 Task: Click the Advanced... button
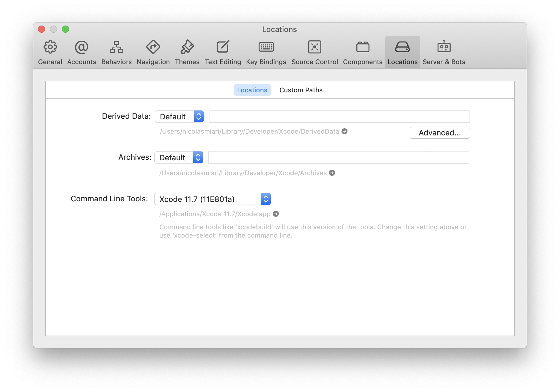click(440, 133)
